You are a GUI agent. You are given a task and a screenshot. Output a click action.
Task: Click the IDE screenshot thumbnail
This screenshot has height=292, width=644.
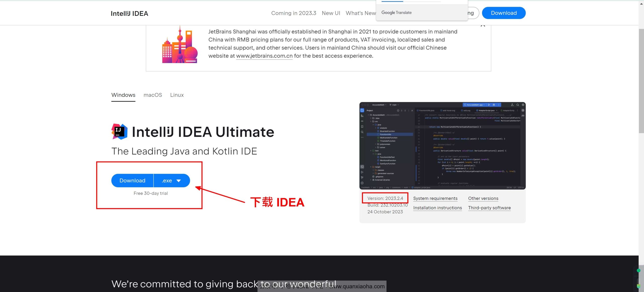pos(442,146)
